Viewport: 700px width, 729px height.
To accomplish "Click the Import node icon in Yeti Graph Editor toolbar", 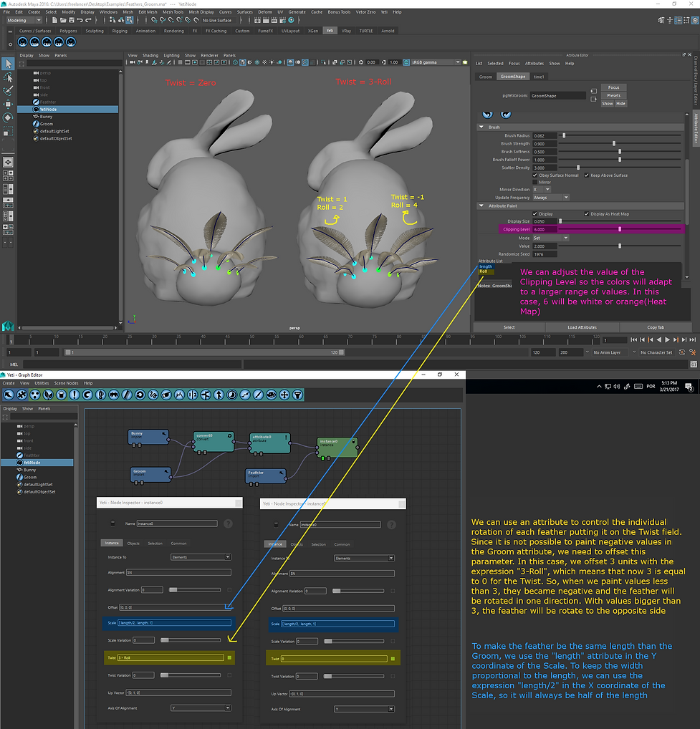I will pos(9,395).
